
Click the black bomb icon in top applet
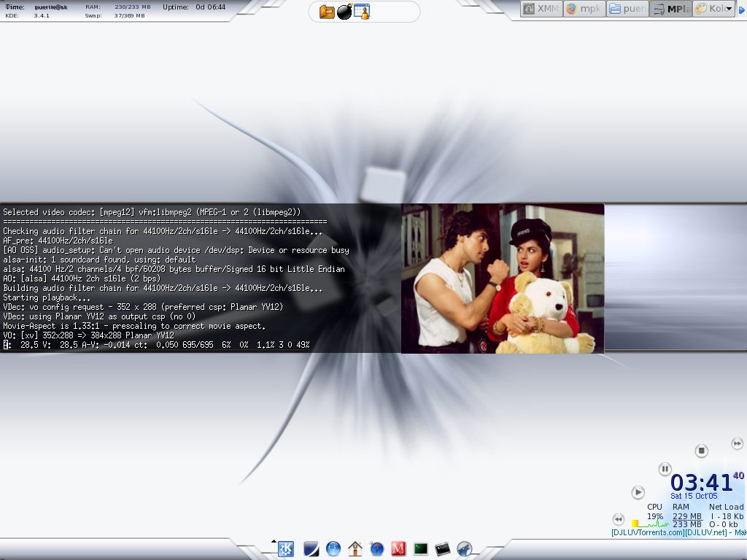point(344,12)
